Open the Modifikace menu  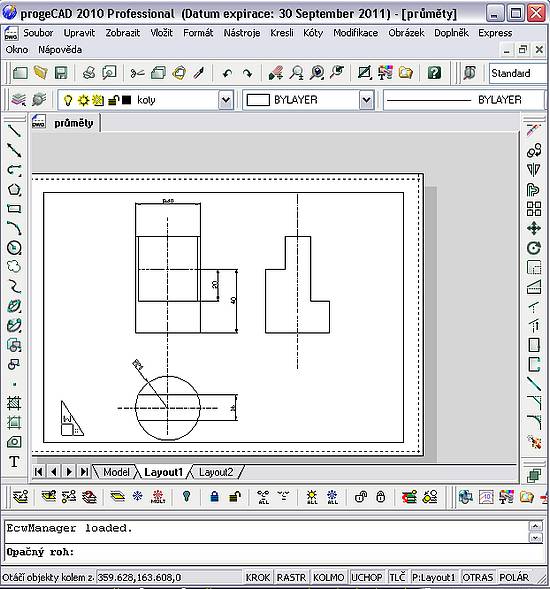(x=355, y=33)
